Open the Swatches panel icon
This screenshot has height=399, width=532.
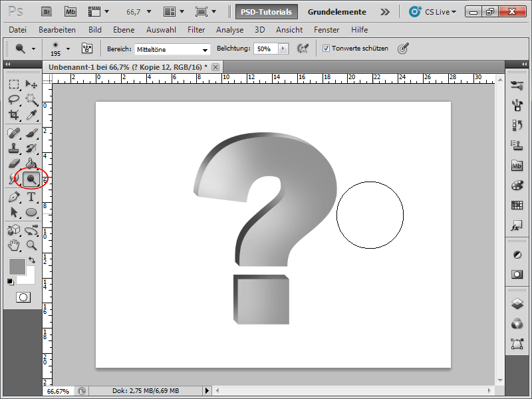517,205
